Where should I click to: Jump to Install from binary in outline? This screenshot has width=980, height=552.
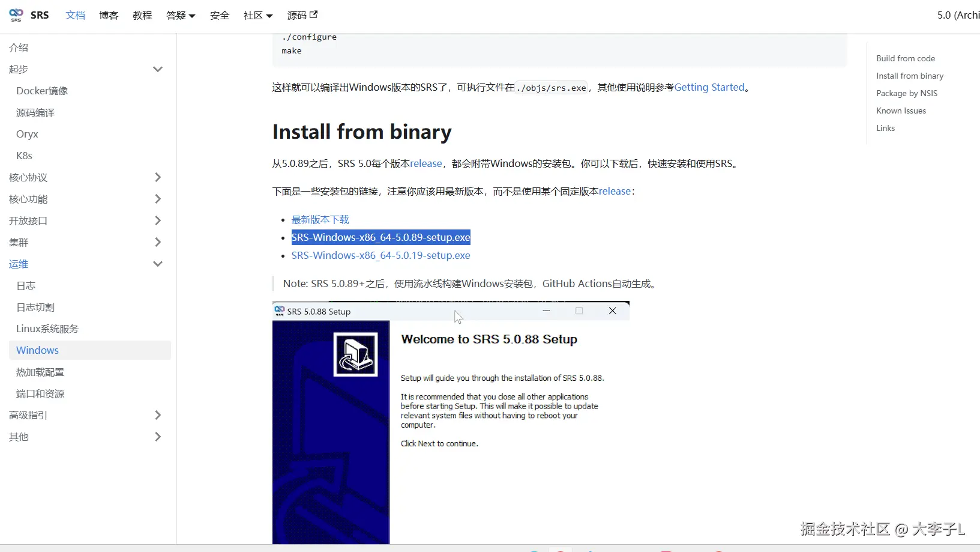(x=910, y=76)
